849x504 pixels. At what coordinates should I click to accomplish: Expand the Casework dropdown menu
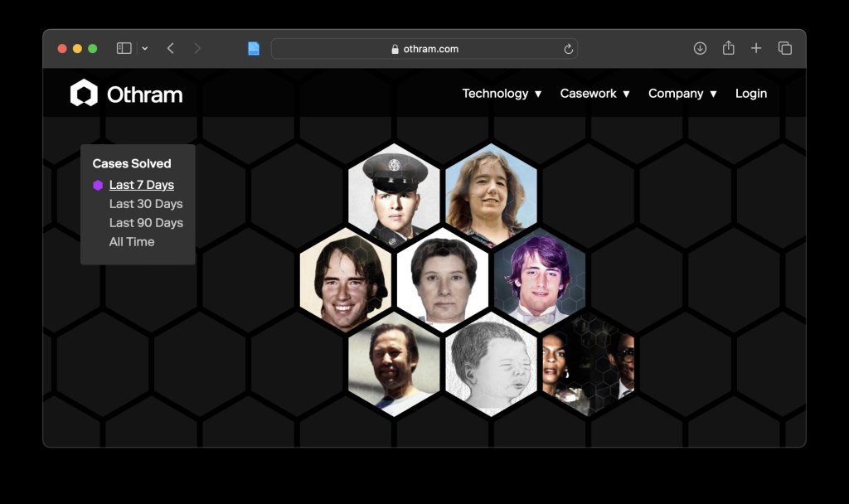click(595, 93)
